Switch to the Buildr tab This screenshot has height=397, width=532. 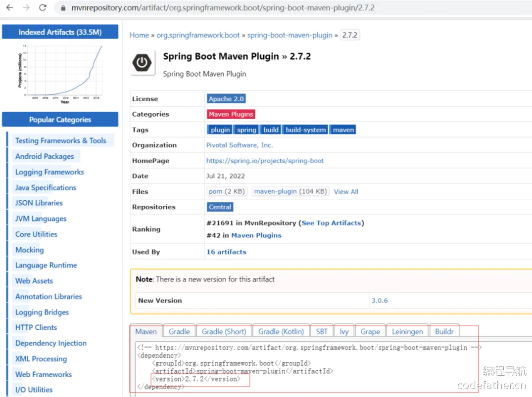(444, 331)
